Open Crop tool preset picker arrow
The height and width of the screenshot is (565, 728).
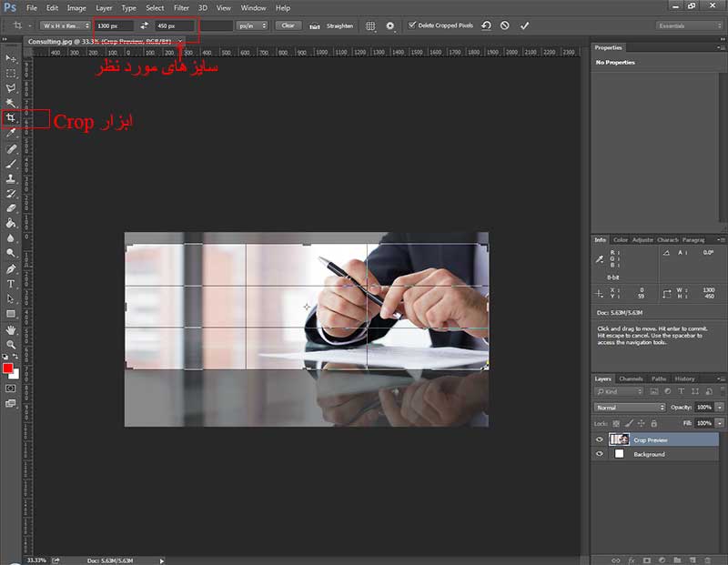[x=30, y=25]
